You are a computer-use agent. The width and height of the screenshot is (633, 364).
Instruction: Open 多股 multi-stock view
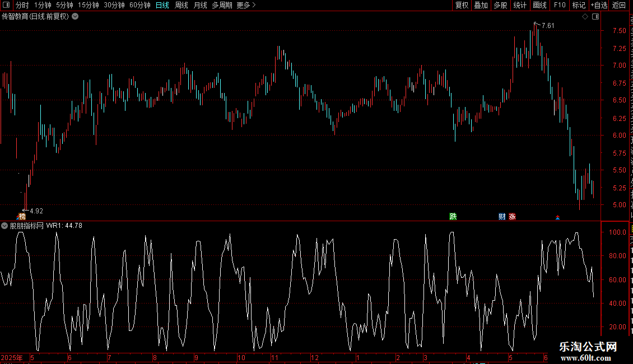(x=500, y=5)
